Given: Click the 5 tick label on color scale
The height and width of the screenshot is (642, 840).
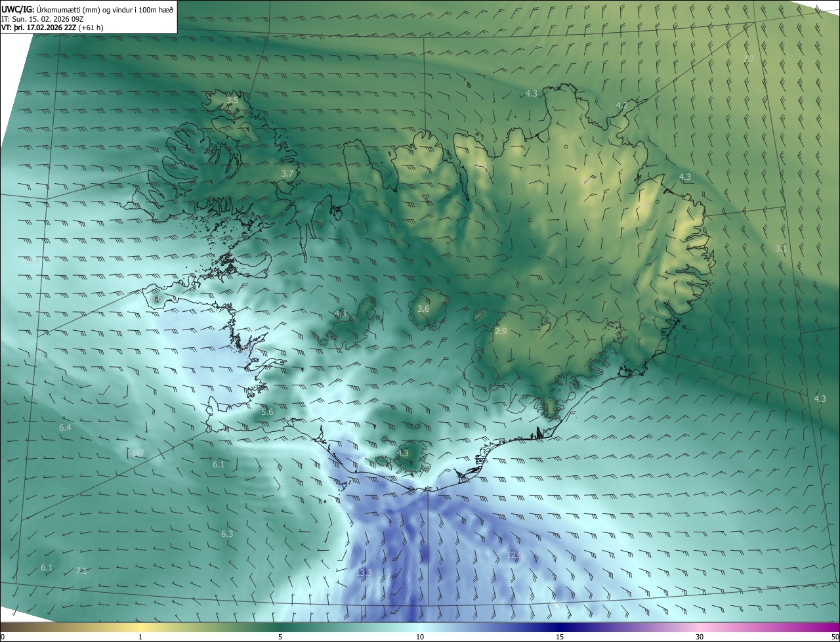Looking at the screenshot, I should pyautogui.click(x=280, y=637).
